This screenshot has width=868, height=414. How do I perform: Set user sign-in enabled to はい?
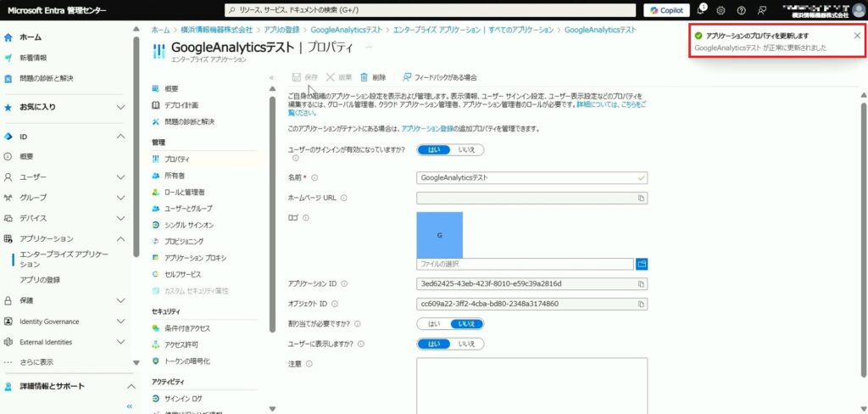[434, 149]
